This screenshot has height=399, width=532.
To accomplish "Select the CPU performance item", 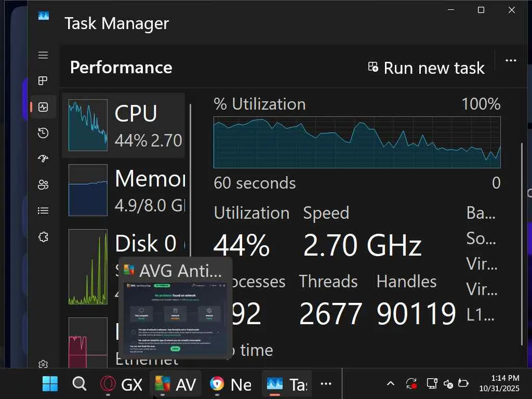I will [124, 125].
